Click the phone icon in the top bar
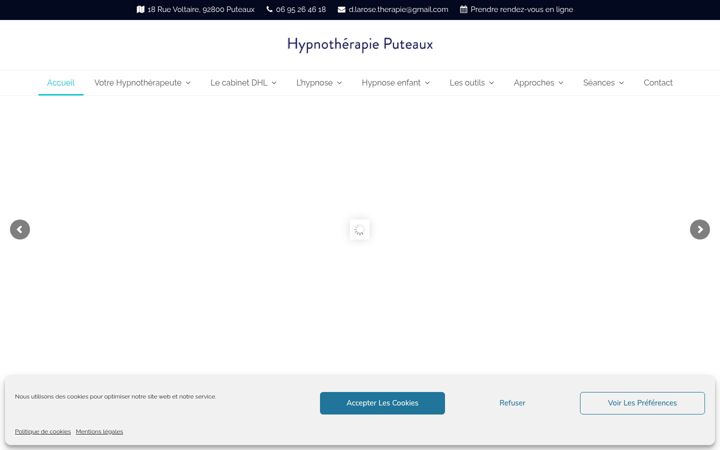The image size is (720, 450). coord(269,9)
